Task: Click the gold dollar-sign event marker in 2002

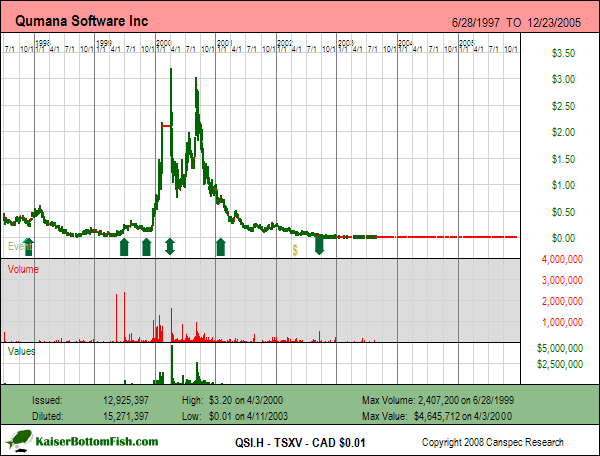Action: point(295,251)
